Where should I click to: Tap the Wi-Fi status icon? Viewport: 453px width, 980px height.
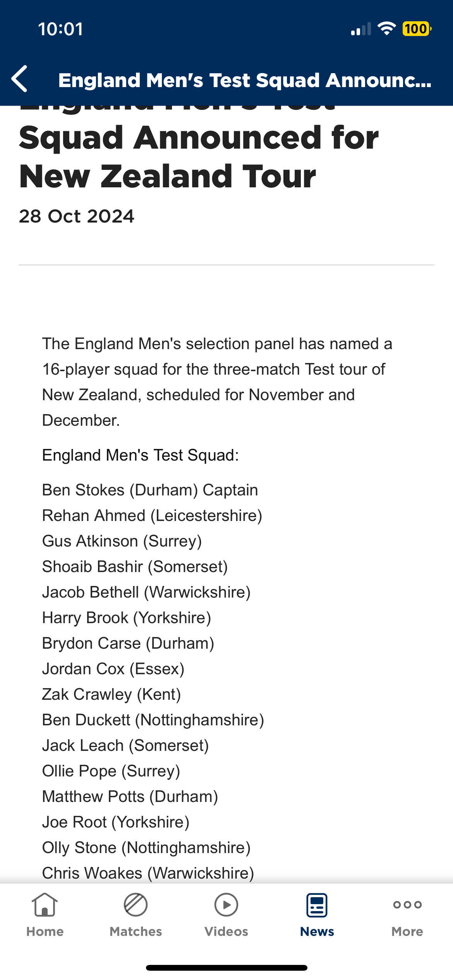(x=386, y=29)
